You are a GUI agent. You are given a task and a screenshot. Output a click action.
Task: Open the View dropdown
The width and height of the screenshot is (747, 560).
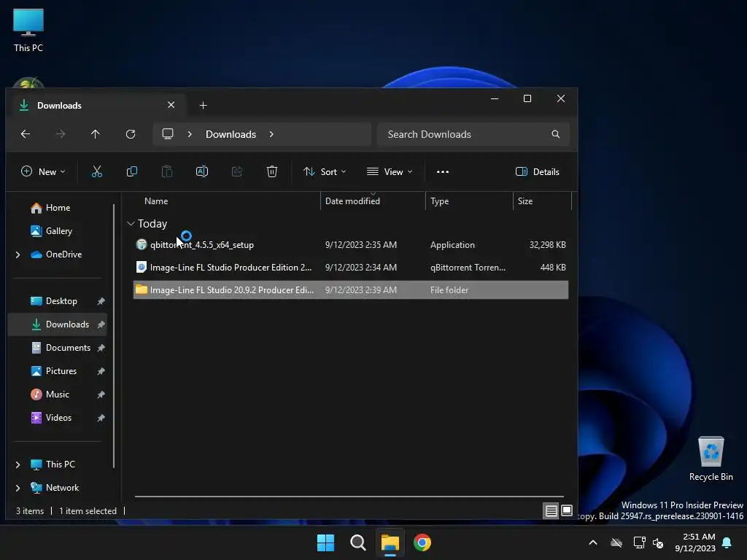click(x=390, y=171)
